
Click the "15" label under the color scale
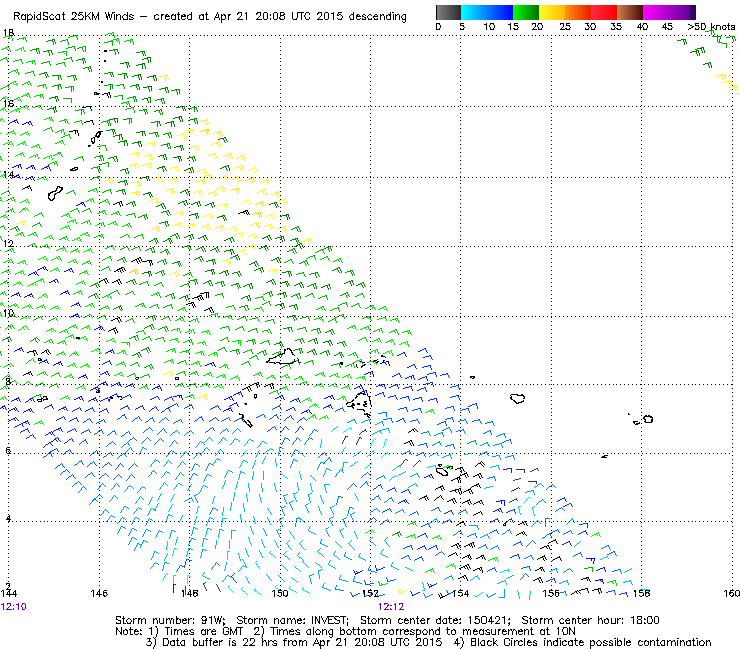click(513, 27)
